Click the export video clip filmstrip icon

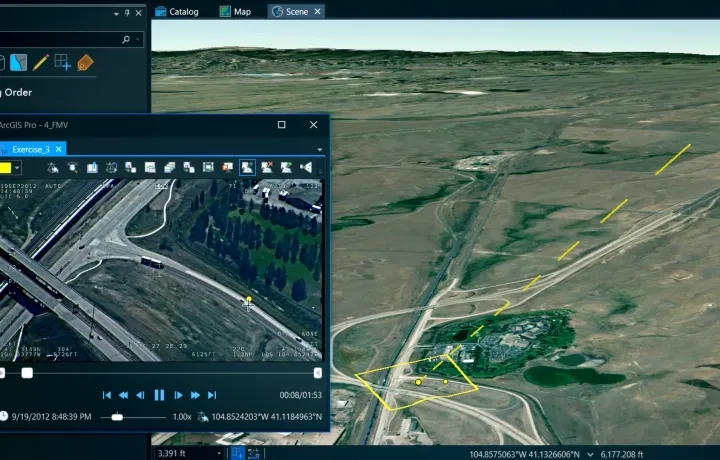pos(208,168)
